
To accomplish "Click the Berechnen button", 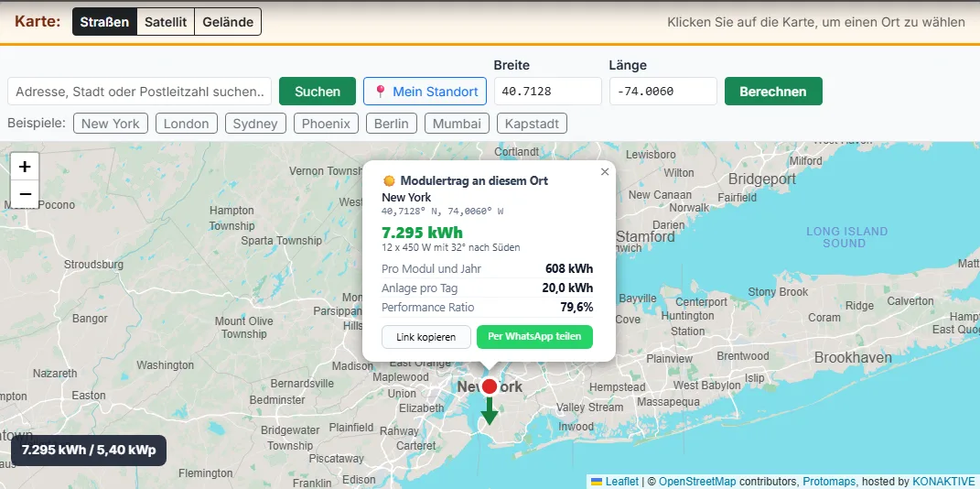I will 773,92.
